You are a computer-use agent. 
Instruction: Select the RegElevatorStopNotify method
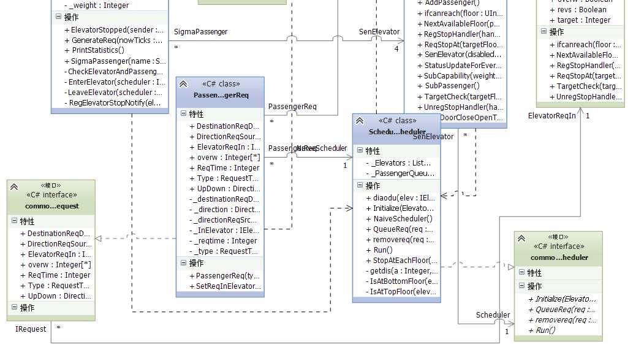click(113, 103)
